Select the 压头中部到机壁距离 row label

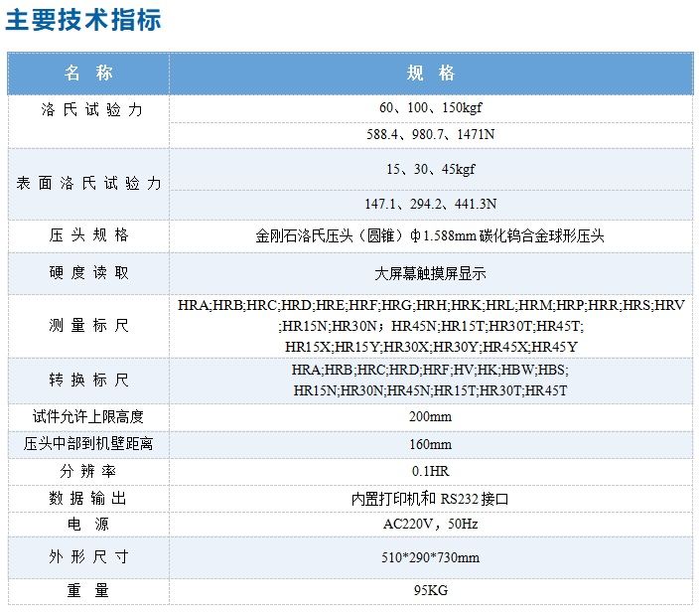pyautogui.click(x=88, y=444)
